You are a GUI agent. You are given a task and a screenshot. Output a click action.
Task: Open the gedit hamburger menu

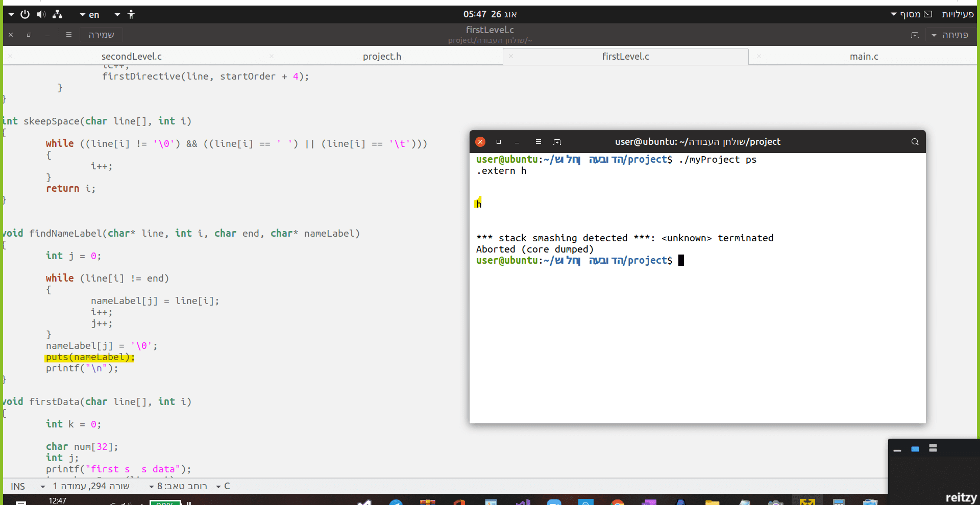pyautogui.click(x=69, y=35)
